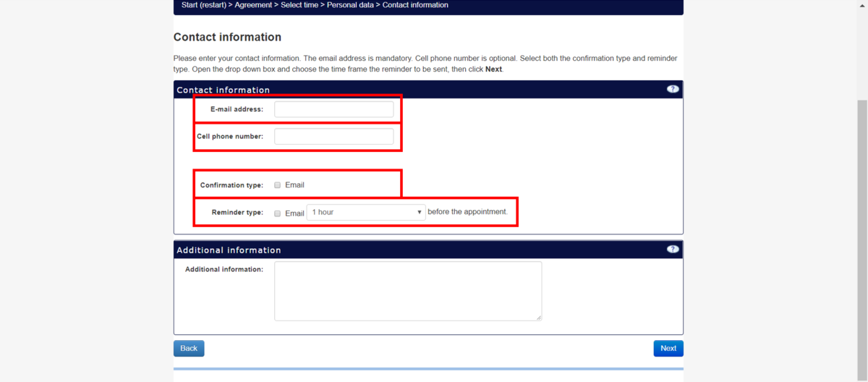The image size is (868, 382).
Task: Open help icon in Additional information header
Action: [x=673, y=249]
